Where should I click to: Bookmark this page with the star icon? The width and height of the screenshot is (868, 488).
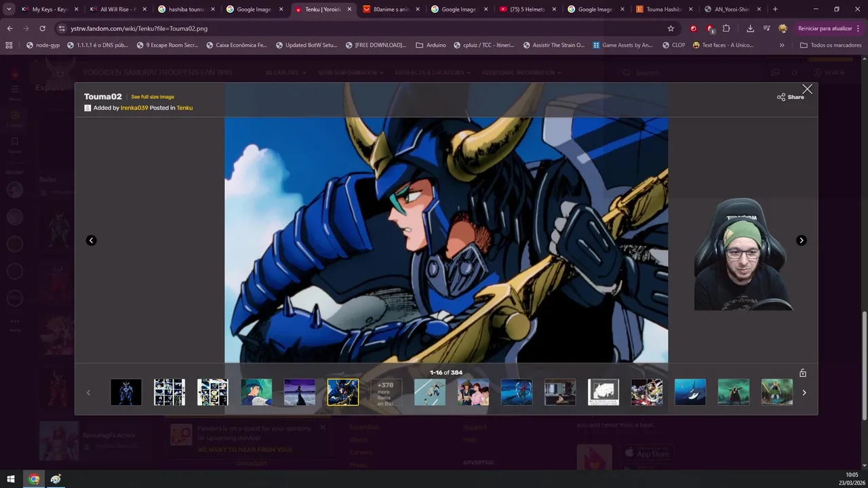(x=671, y=28)
